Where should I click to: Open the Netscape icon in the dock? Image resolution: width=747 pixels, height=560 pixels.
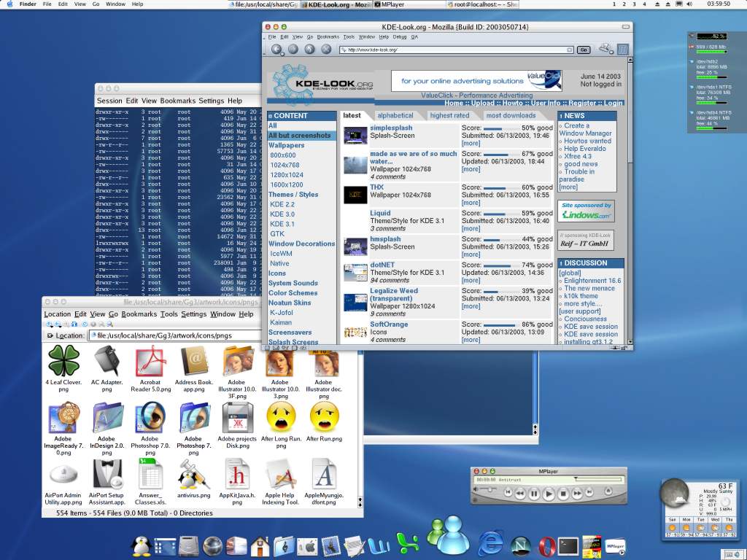click(x=520, y=546)
